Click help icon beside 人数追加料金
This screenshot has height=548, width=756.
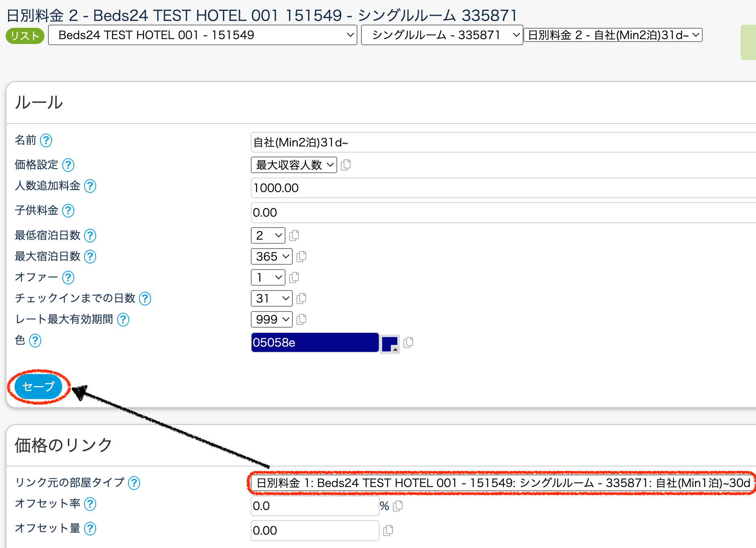coord(90,186)
